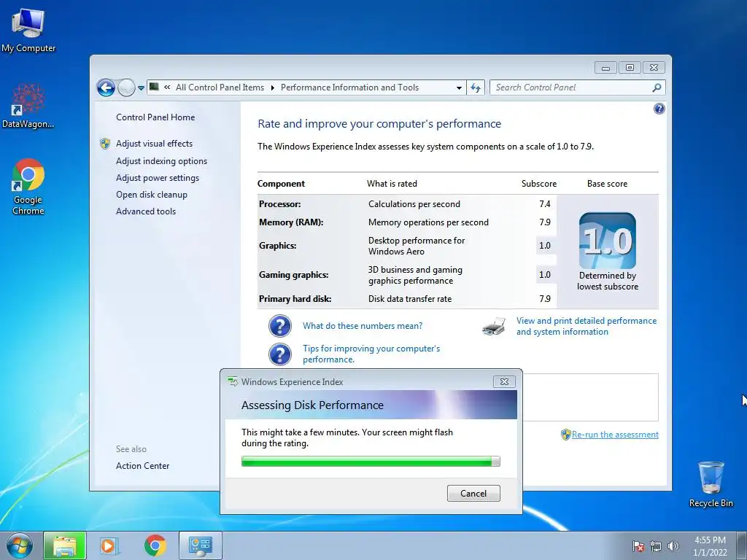Open the clock showing 4:55 PM
Screen dimensions: 747x560
(710, 546)
